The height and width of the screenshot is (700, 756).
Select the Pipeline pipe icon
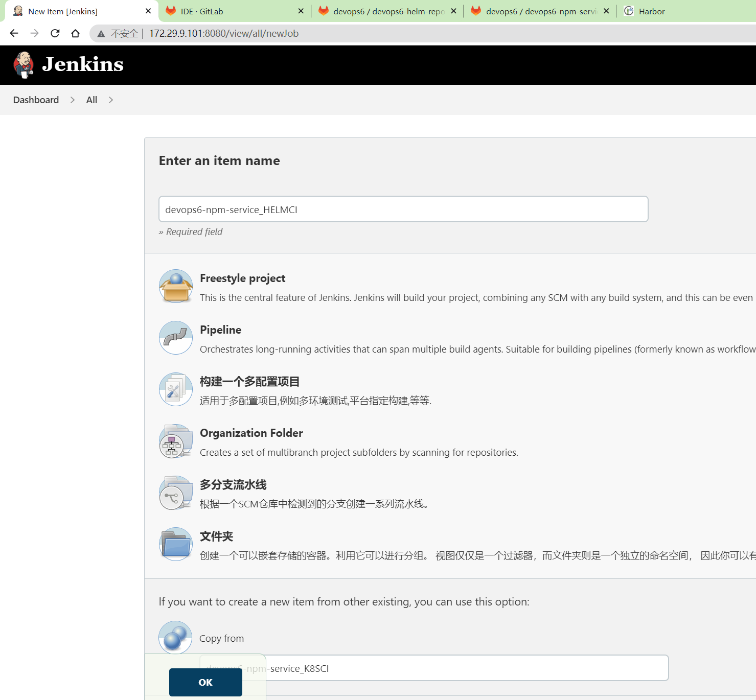coord(176,338)
